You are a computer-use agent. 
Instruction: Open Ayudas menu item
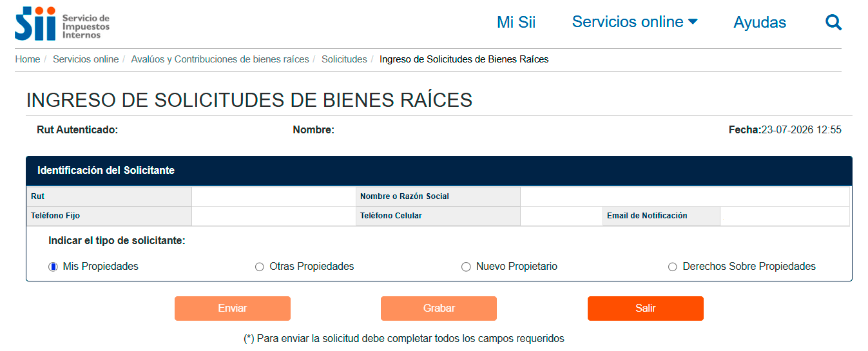760,23
